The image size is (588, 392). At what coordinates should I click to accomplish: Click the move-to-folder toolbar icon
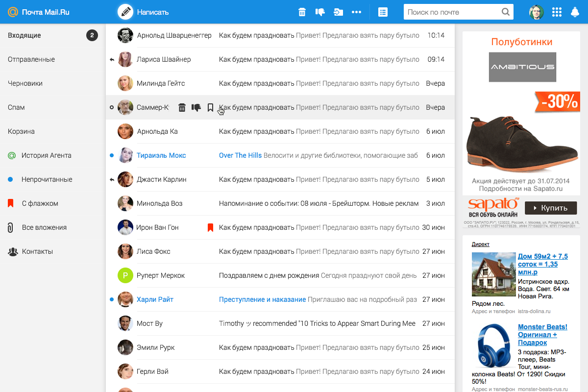[338, 12]
